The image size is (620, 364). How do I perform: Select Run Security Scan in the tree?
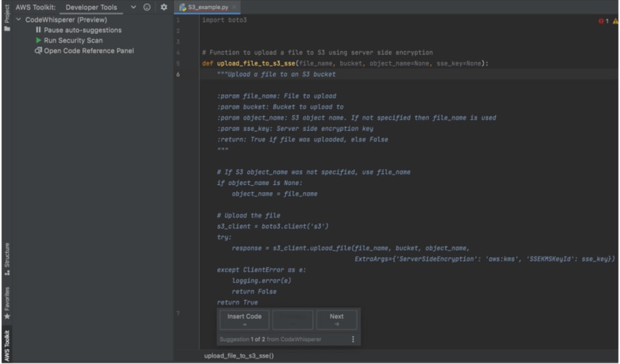pyautogui.click(x=73, y=40)
